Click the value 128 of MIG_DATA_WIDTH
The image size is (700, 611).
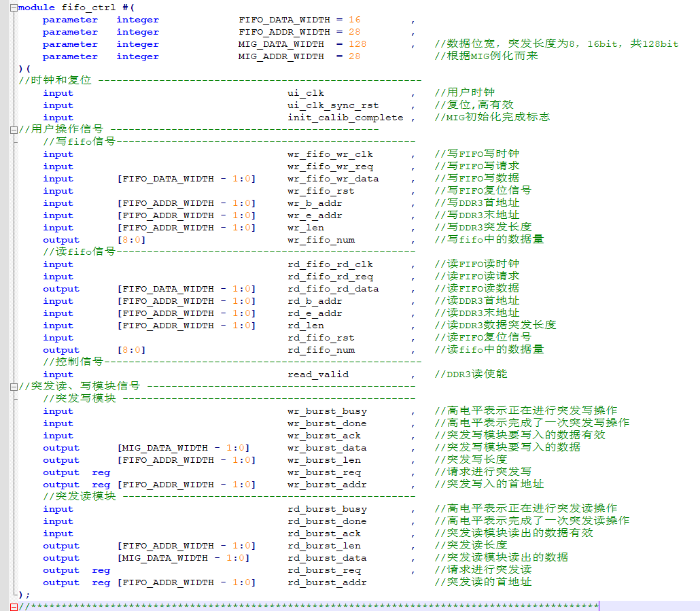tap(352, 43)
